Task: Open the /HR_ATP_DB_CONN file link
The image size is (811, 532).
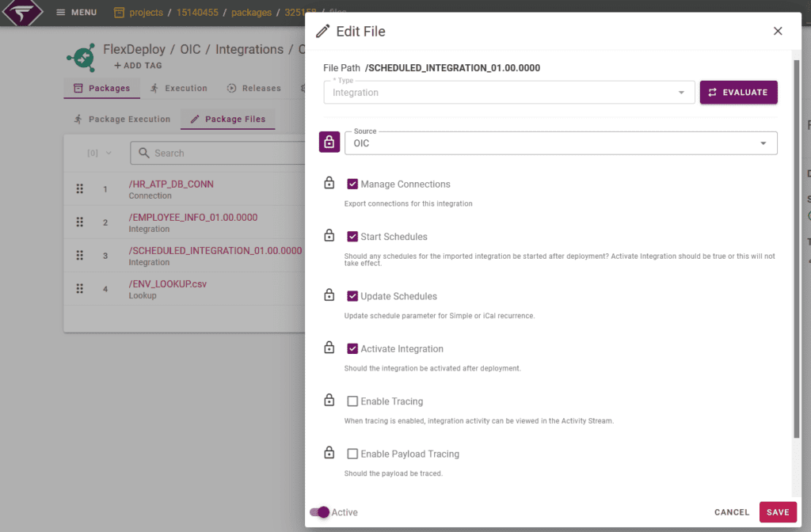Action: pyautogui.click(x=171, y=184)
